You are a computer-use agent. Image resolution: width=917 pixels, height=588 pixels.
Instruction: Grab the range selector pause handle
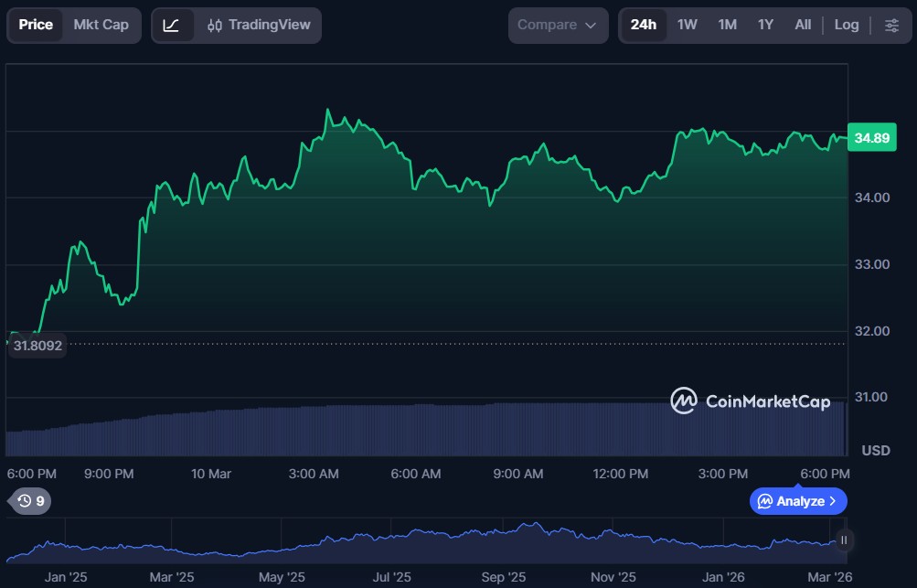844,540
